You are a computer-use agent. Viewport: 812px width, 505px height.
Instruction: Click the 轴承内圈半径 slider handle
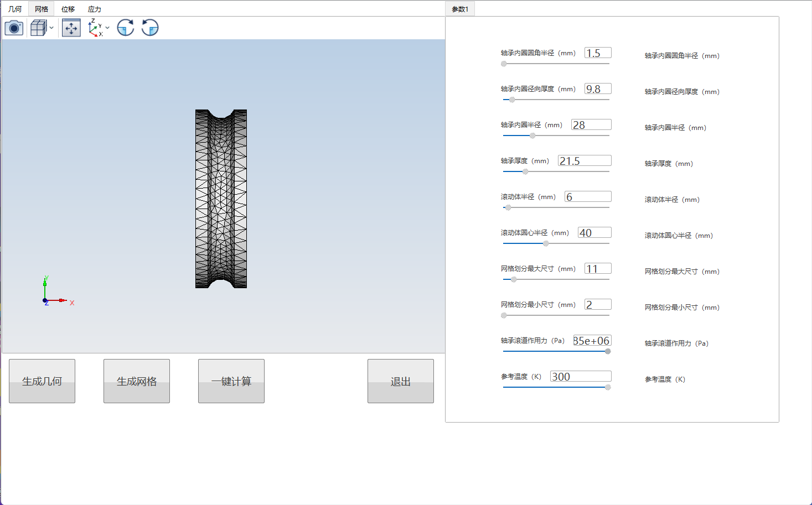532,136
